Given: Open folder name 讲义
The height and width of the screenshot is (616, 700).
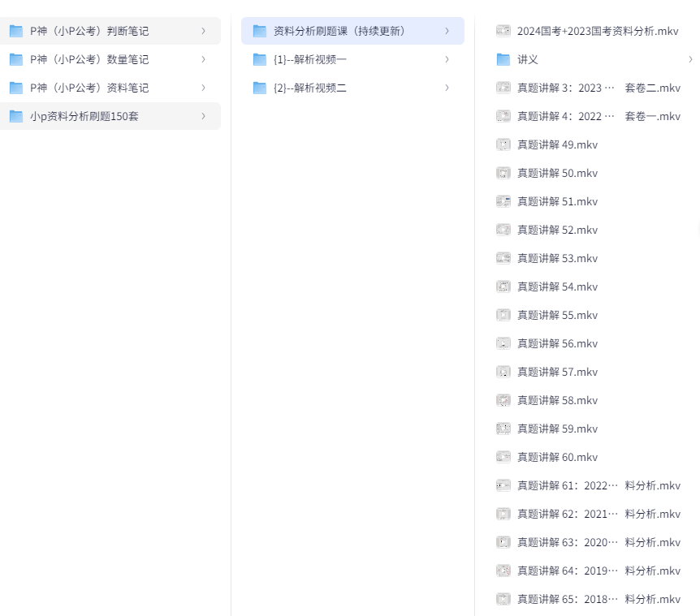Looking at the screenshot, I should tap(528, 59).
